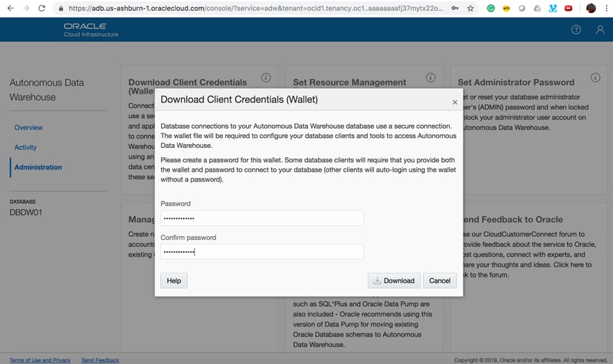Click the Set Resource Management card title
This screenshot has width=613, height=364.
pyautogui.click(x=349, y=83)
